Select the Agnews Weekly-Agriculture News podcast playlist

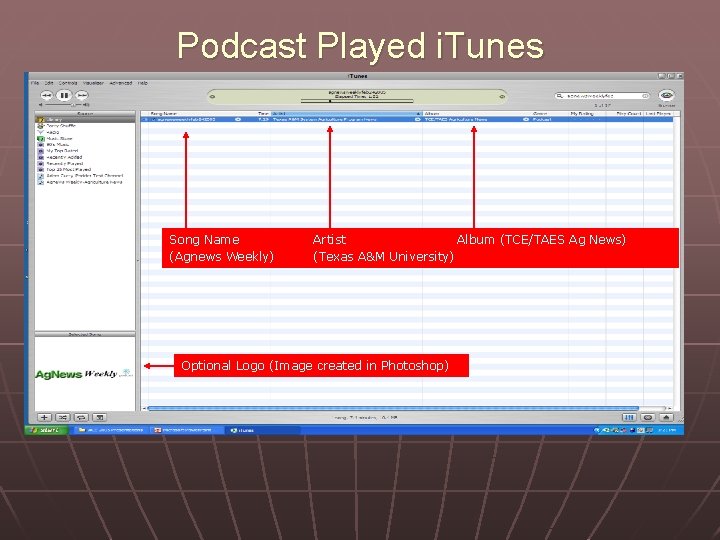tap(85, 182)
